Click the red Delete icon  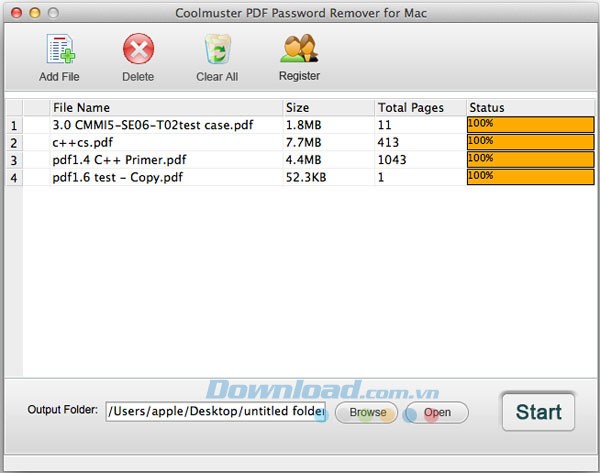(139, 49)
